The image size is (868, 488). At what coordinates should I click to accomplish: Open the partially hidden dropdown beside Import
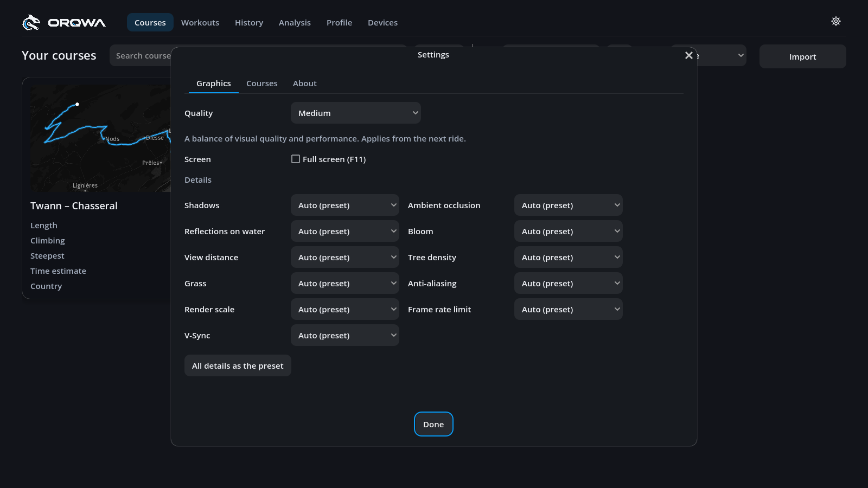coord(722,55)
